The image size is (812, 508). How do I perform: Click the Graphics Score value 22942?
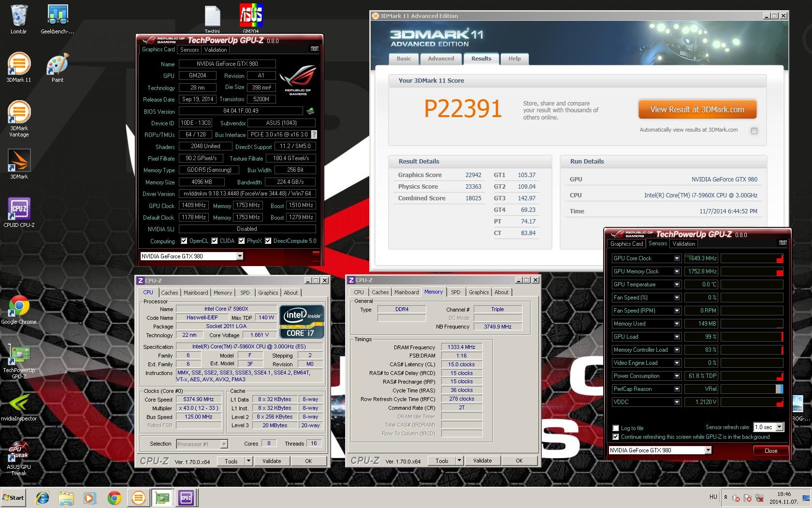473,175
